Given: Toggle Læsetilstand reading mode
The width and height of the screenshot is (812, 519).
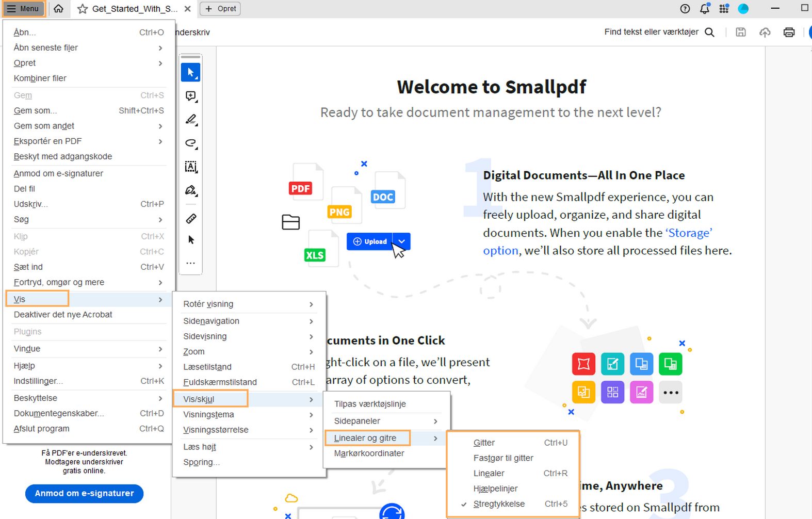Looking at the screenshot, I should [x=249, y=367].
